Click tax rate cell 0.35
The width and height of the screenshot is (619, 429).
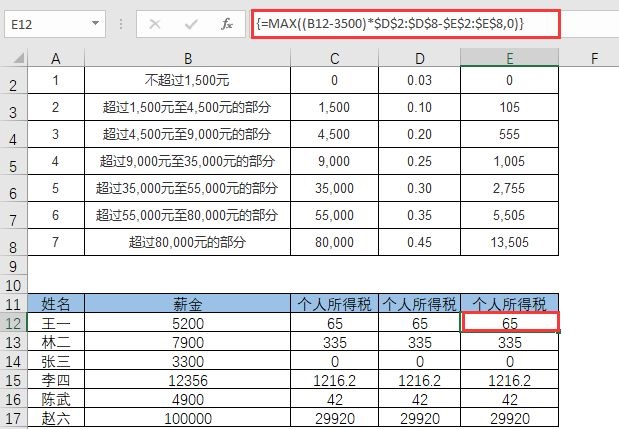pyautogui.click(x=419, y=215)
